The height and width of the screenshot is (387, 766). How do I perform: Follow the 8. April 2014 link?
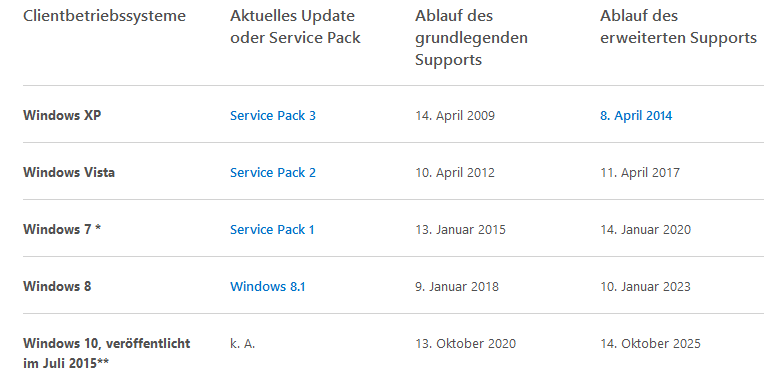pyautogui.click(x=636, y=116)
